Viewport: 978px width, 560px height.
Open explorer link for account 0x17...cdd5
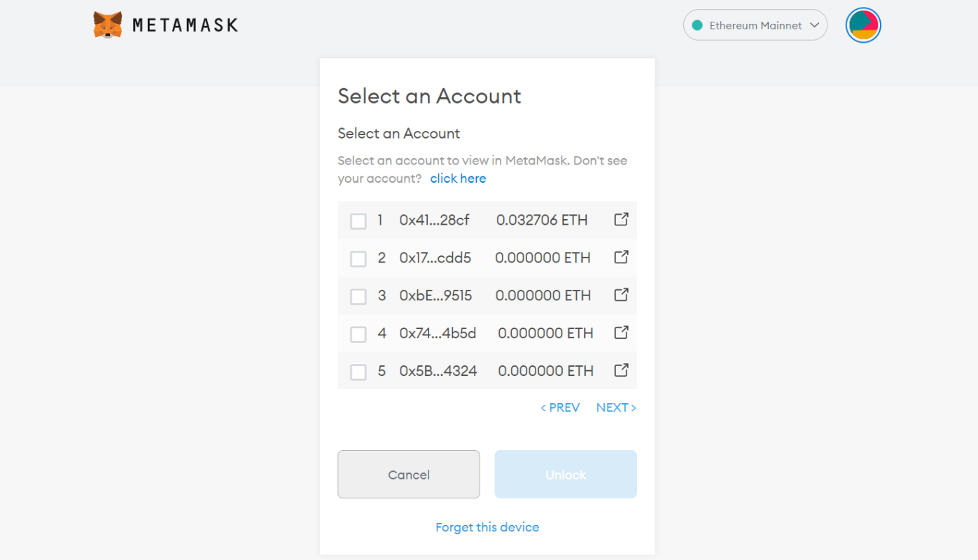[x=621, y=258]
